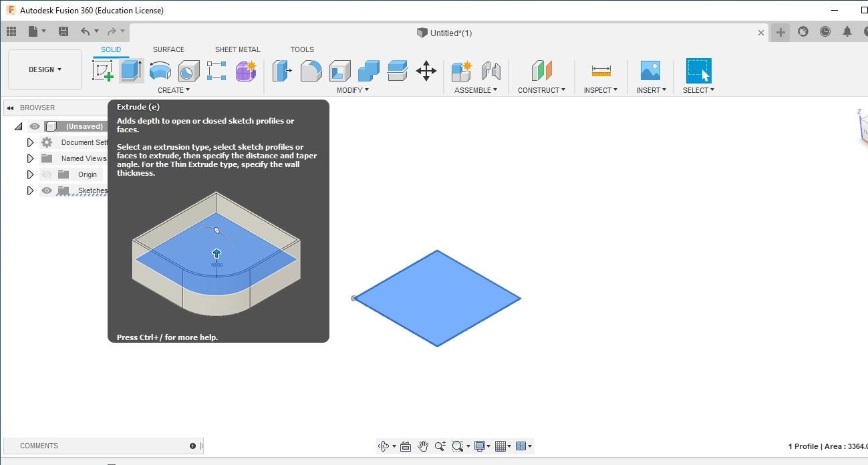This screenshot has width=868, height=465.
Task: Toggle visibility of the Unsaved root component
Action: (35, 126)
